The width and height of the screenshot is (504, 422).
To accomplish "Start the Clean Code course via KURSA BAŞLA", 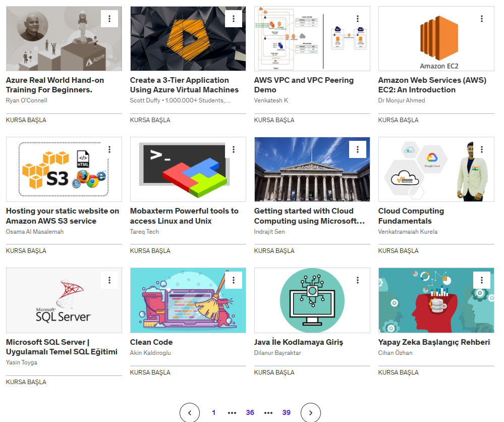I will (150, 372).
